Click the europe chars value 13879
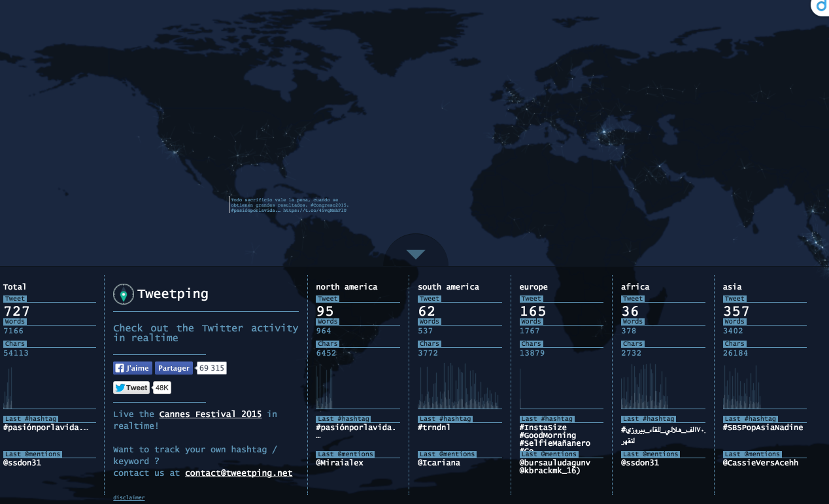The image size is (829, 504). pyautogui.click(x=532, y=353)
